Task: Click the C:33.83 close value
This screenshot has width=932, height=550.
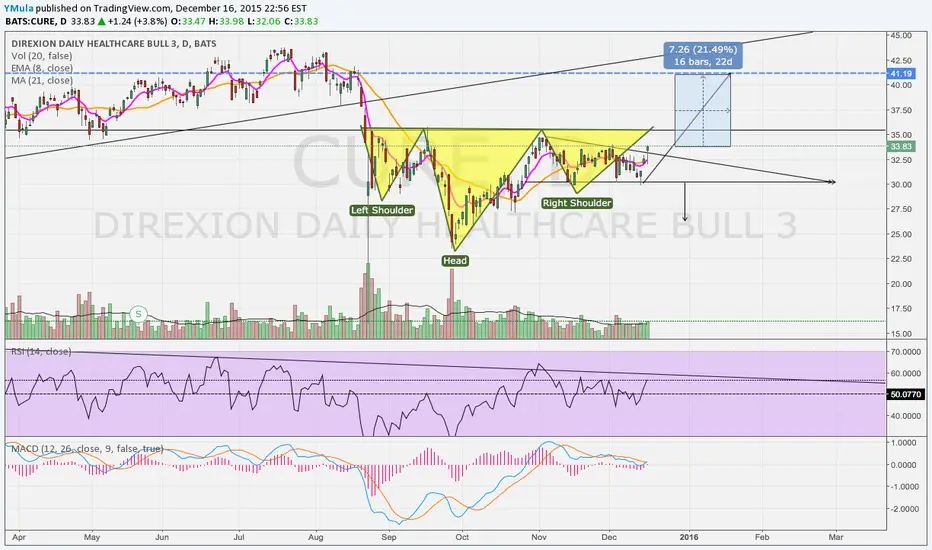Action: 301,21
